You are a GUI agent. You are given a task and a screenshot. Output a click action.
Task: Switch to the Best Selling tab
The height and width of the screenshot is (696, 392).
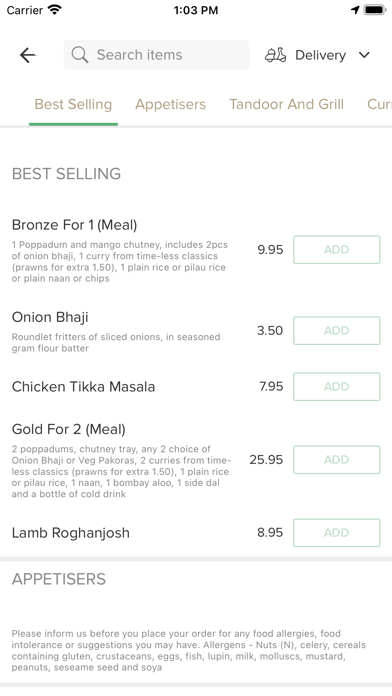point(73,104)
